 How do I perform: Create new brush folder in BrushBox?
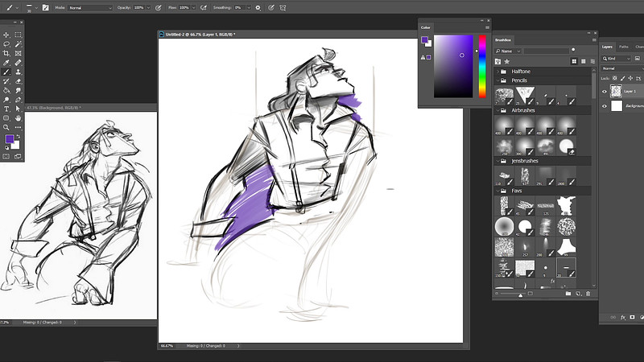tap(568, 294)
